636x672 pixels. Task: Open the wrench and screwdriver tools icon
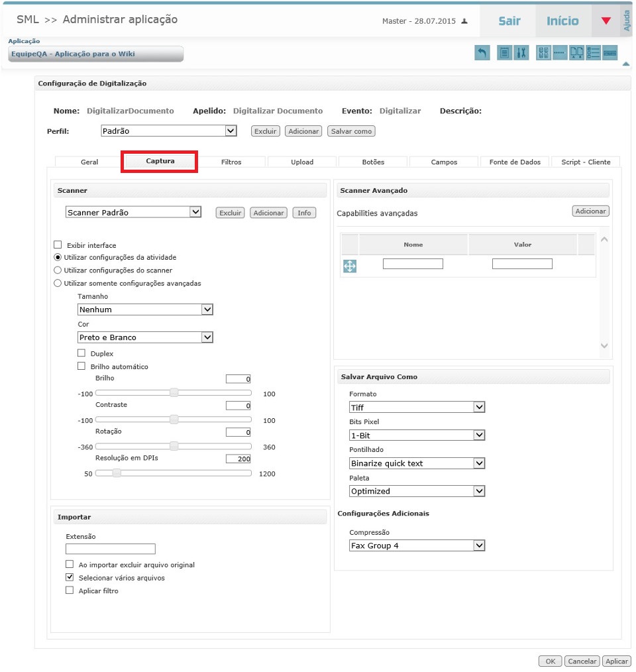pyautogui.click(x=521, y=54)
